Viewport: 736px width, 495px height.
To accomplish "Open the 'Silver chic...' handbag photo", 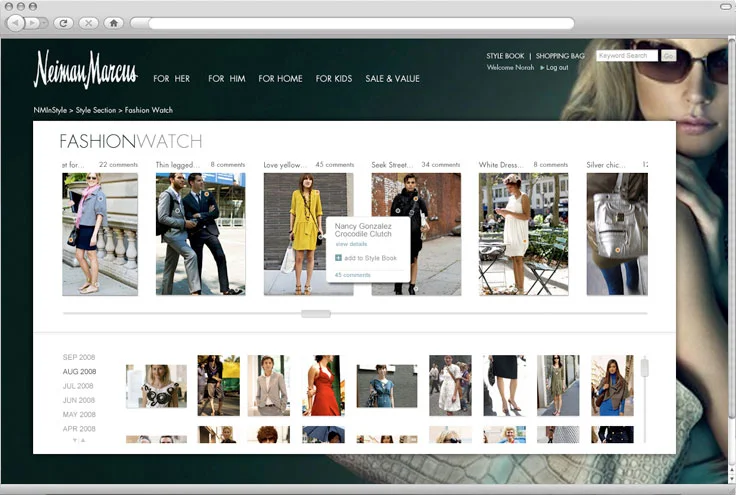I will [617, 234].
